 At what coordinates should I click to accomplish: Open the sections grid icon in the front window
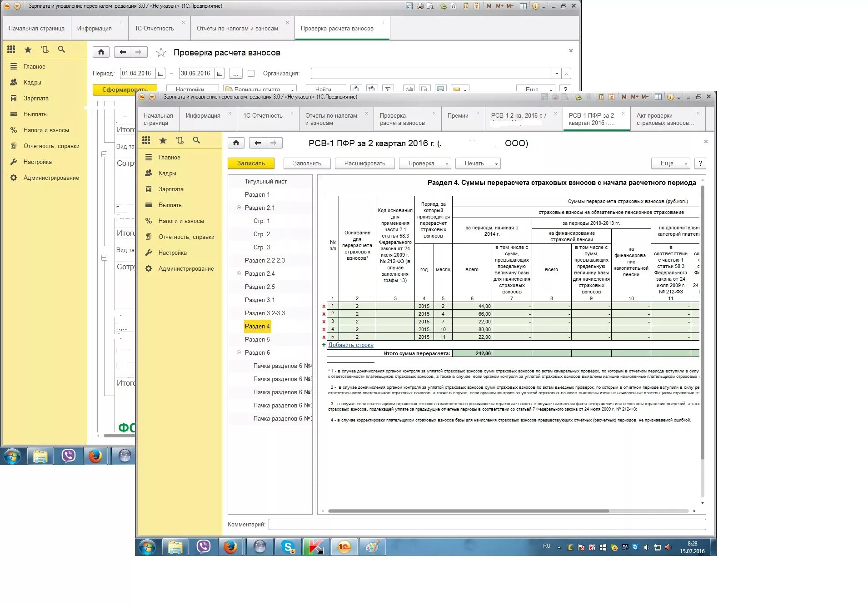(x=146, y=140)
